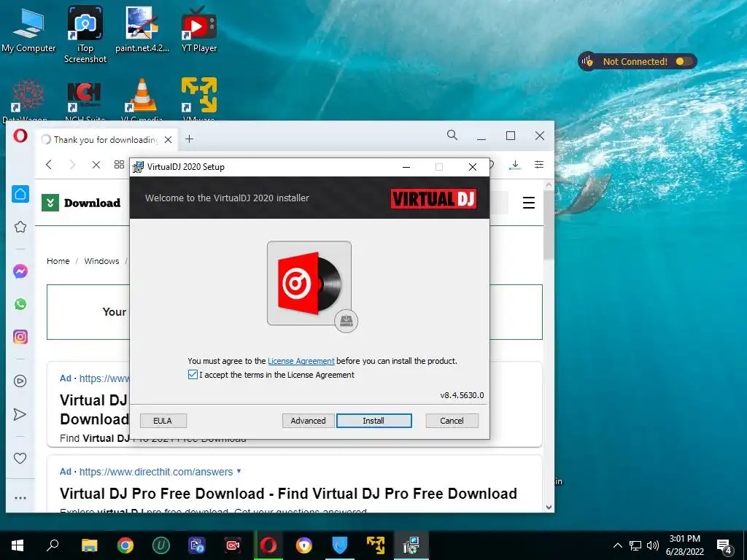Open the License Agreement link
This screenshot has width=747, height=560.
[x=301, y=361]
